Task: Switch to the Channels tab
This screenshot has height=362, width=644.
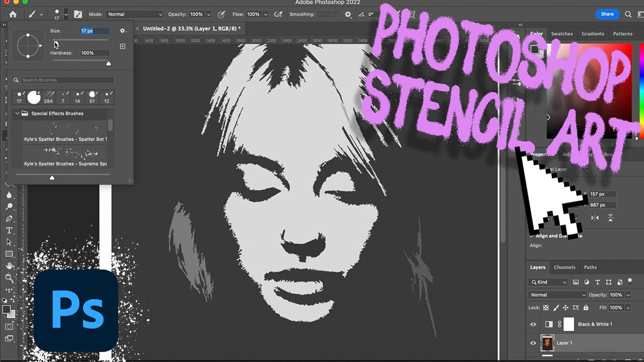Action: [x=565, y=267]
